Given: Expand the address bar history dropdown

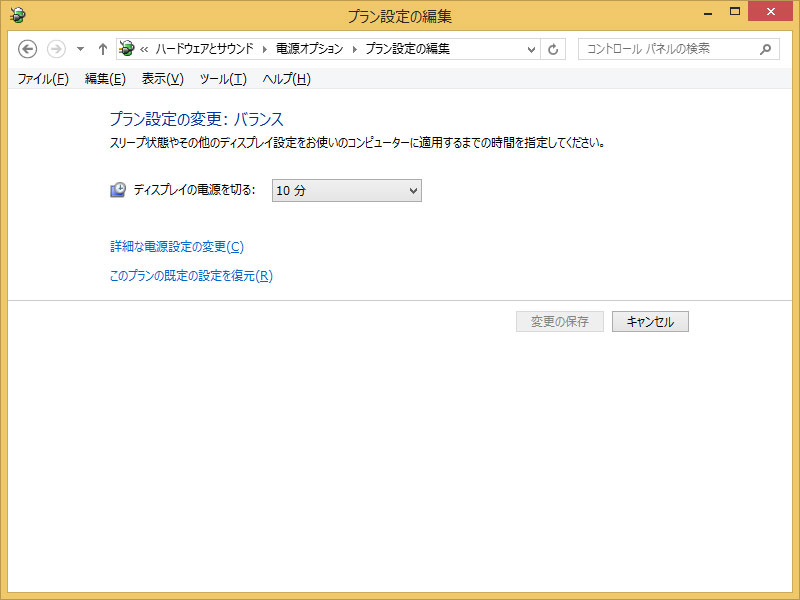Looking at the screenshot, I should click(x=531, y=49).
